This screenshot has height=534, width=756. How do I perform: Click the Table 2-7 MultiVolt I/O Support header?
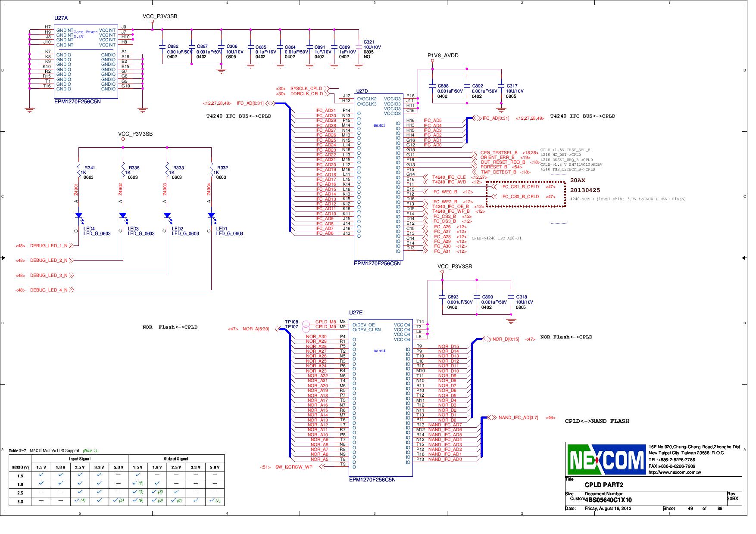(43, 451)
